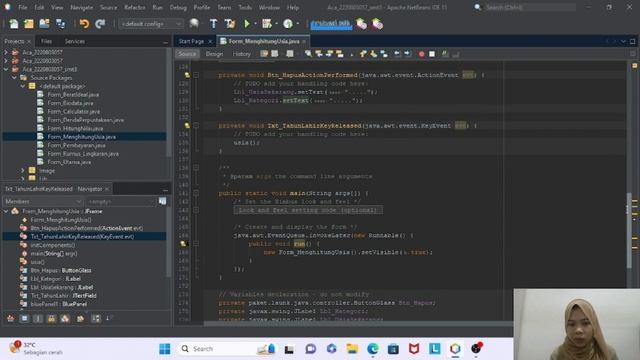Click first filter icon in Navigator bottom bar
This screenshot has width=640, height=360.
[11, 318]
